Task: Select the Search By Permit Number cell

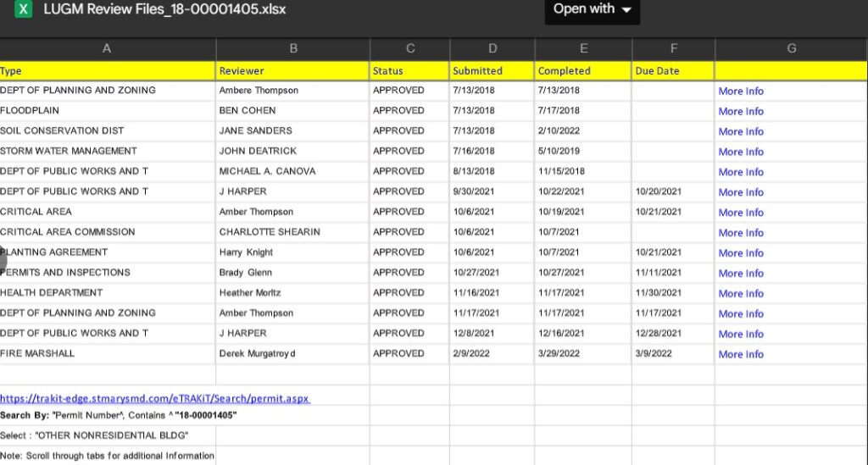Action: point(119,415)
